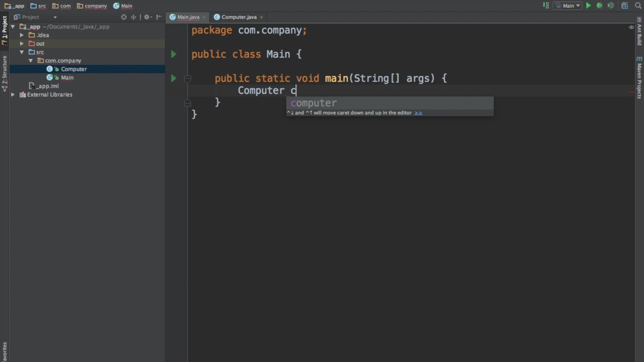Click the .idea folder icon

coord(32,35)
